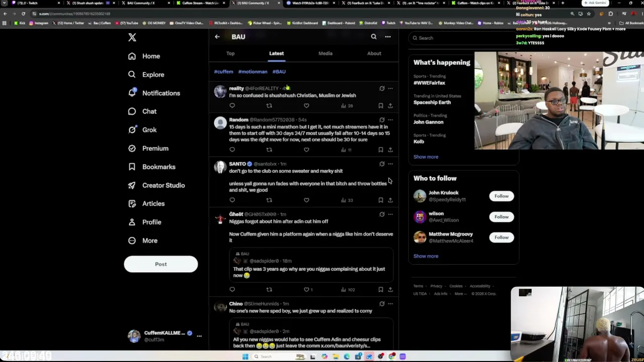644x362 pixels.
Task: View analytics on SANTO's post with 33 views
Action: (x=347, y=200)
